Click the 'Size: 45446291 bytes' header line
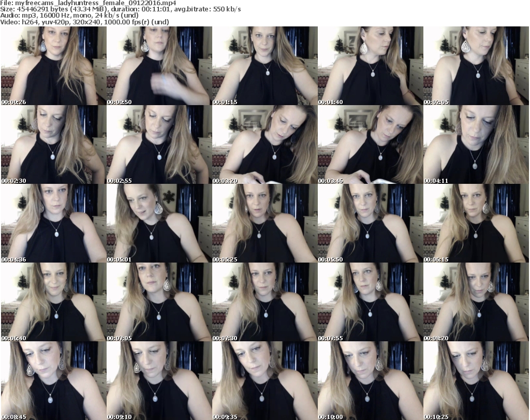The image size is (530, 420). pos(120,9)
